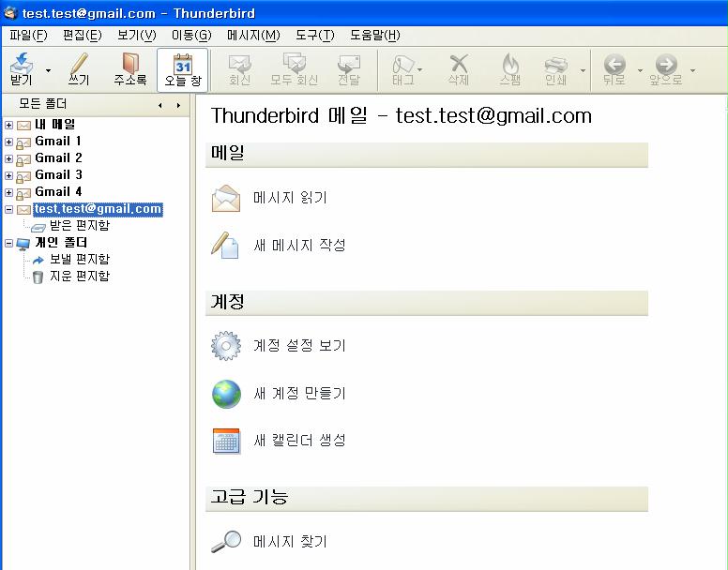
Task: Open the 받은 편지함 inbox folder
Action: pyautogui.click(x=80, y=226)
